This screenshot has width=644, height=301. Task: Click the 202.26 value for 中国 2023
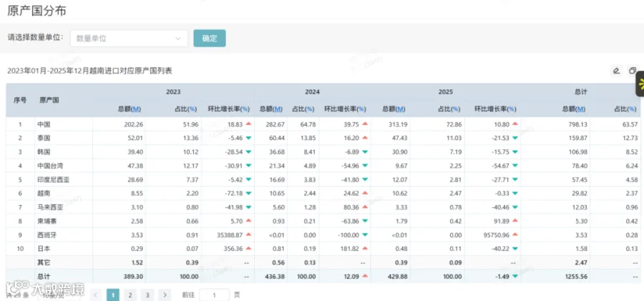click(134, 124)
